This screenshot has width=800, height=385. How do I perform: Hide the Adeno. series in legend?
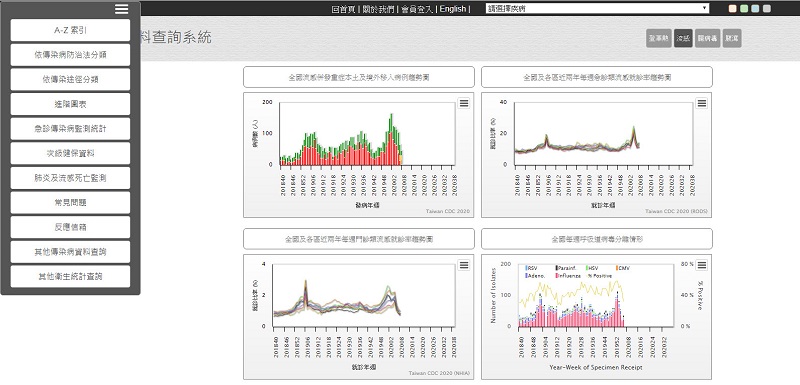[x=534, y=275]
